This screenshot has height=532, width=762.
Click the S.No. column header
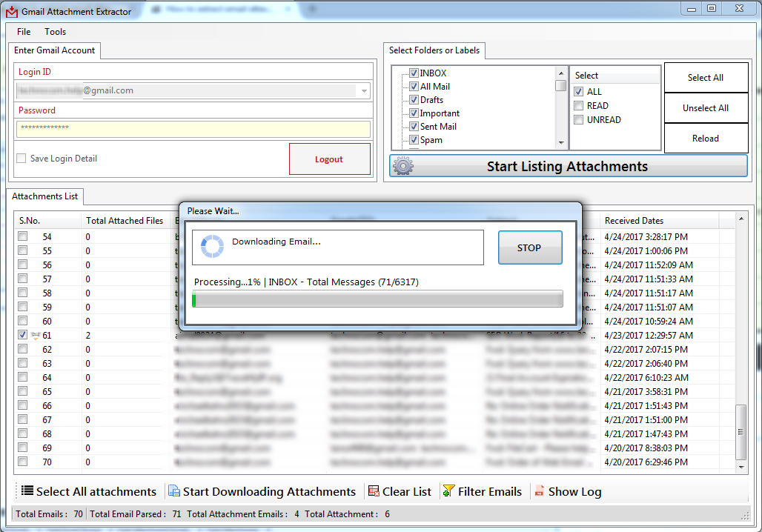click(x=47, y=221)
